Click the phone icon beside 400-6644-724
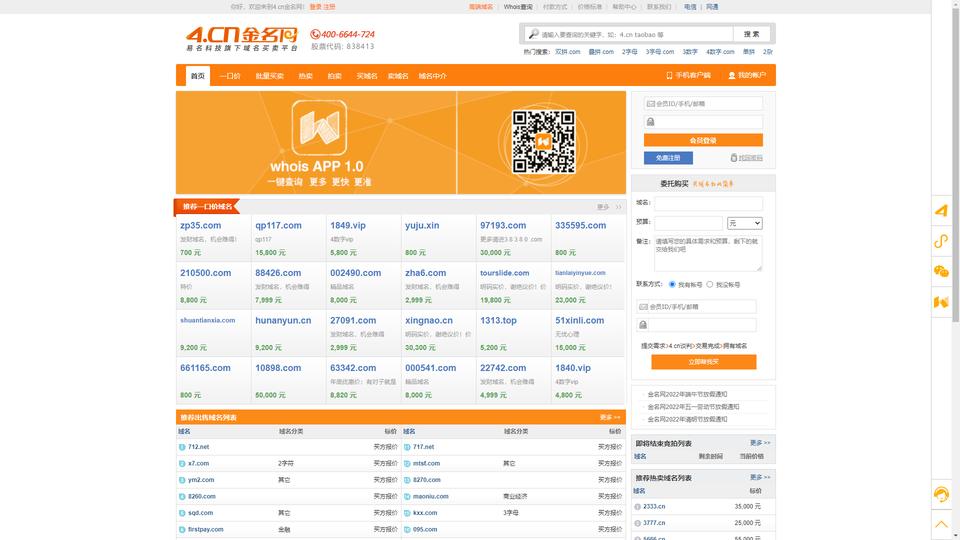The image size is (960, 540). click(315, 34)
